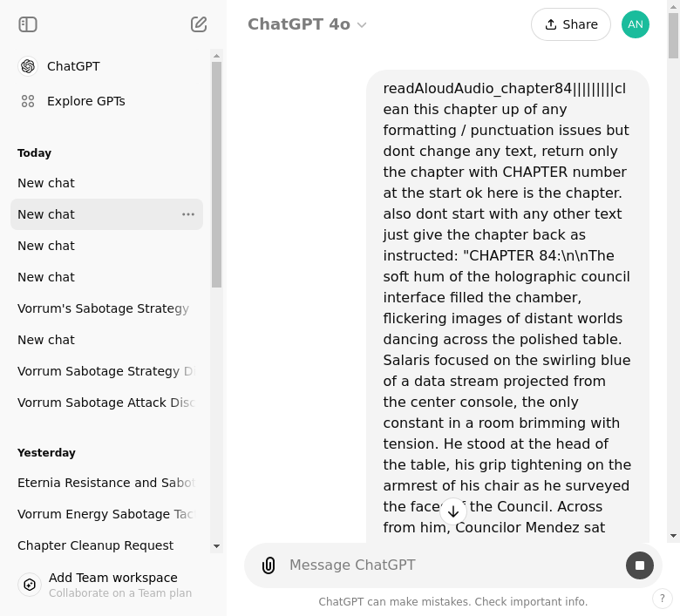Click the ChatGPT logo icon

coord(28,66)
